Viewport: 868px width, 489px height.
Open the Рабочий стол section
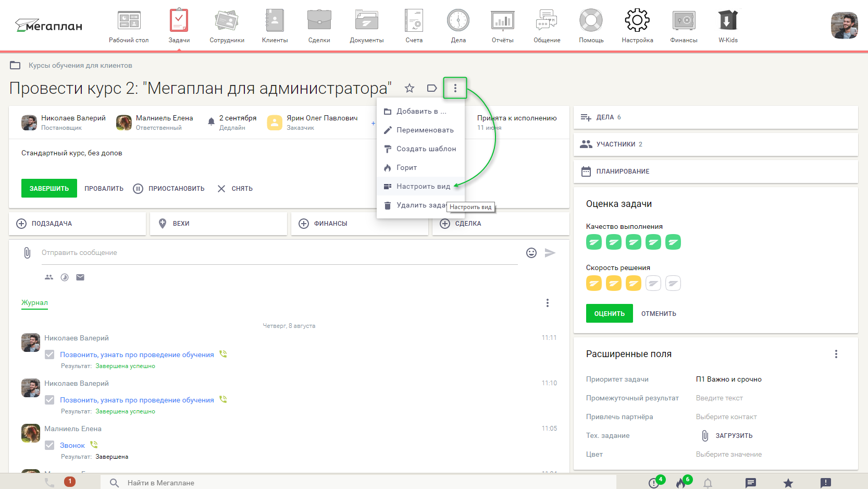pyautogui.click(x=129, y=26)
